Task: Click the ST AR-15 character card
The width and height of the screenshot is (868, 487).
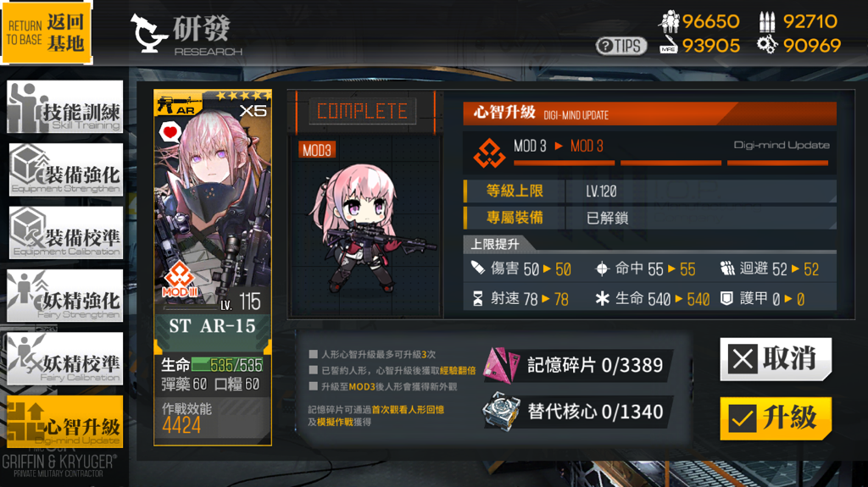Action: pyautogui.click(x=213, y=268)
